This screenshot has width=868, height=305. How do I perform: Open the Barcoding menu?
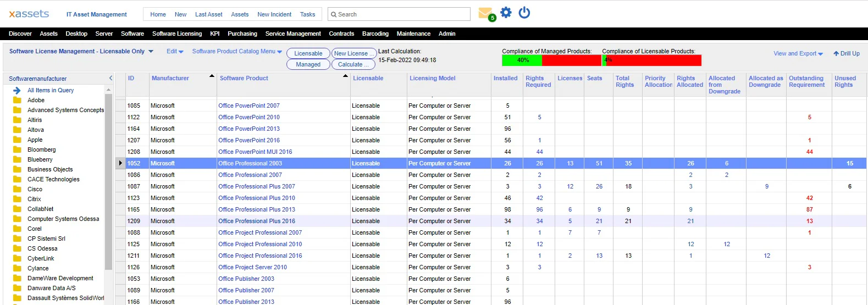pyautogui.click(x=375, y=34)
